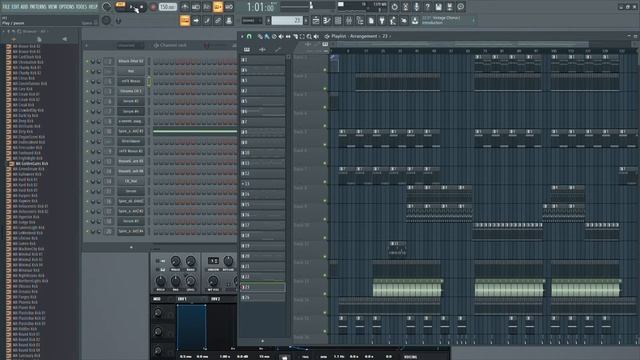Toggle the recording countdown icon
640x360 pixels.
207,7
